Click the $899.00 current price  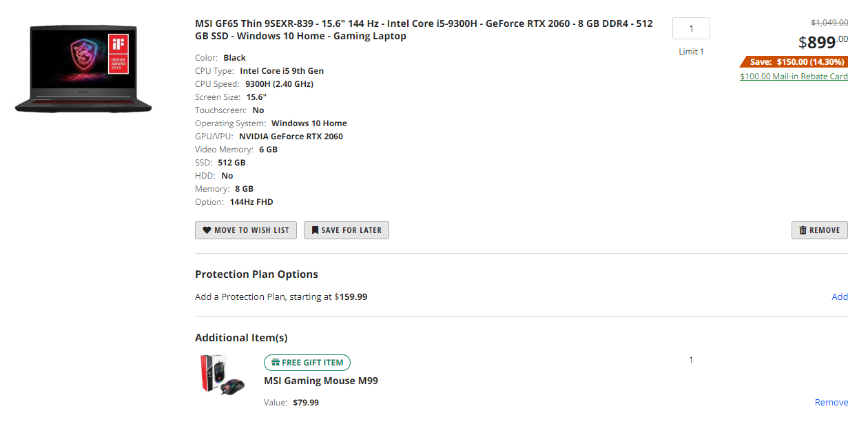pyautogui.click(x=823, y=42)
